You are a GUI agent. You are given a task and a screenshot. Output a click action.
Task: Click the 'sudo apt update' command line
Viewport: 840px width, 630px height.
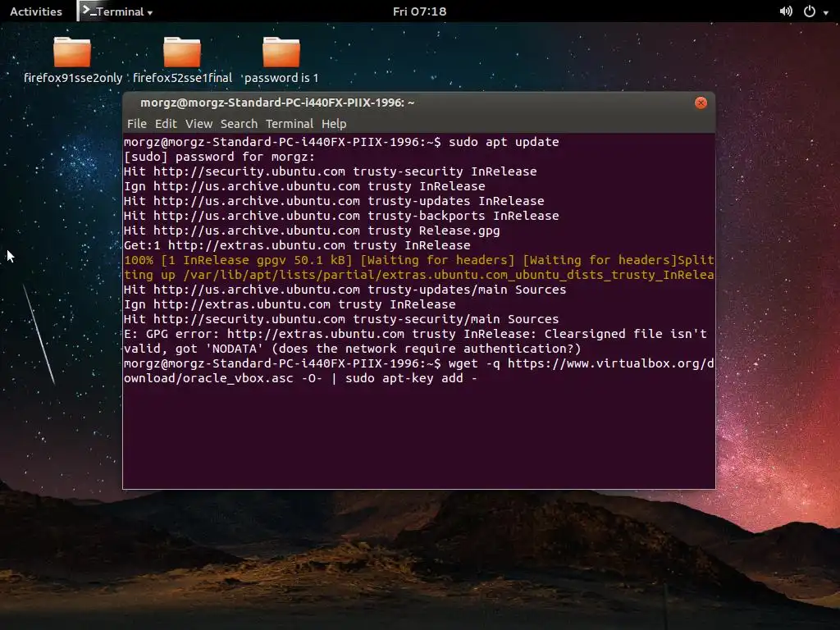point(341,142)
